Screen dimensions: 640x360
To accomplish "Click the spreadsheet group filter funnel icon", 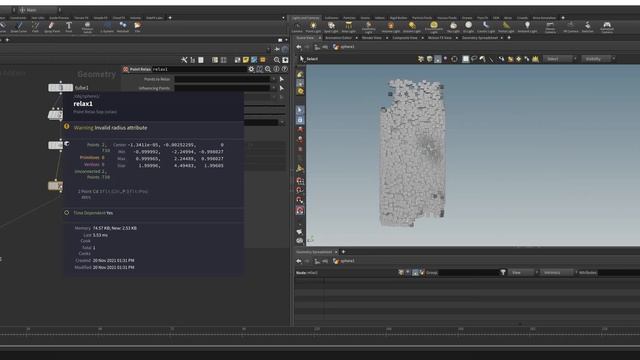I will (503, 272).
